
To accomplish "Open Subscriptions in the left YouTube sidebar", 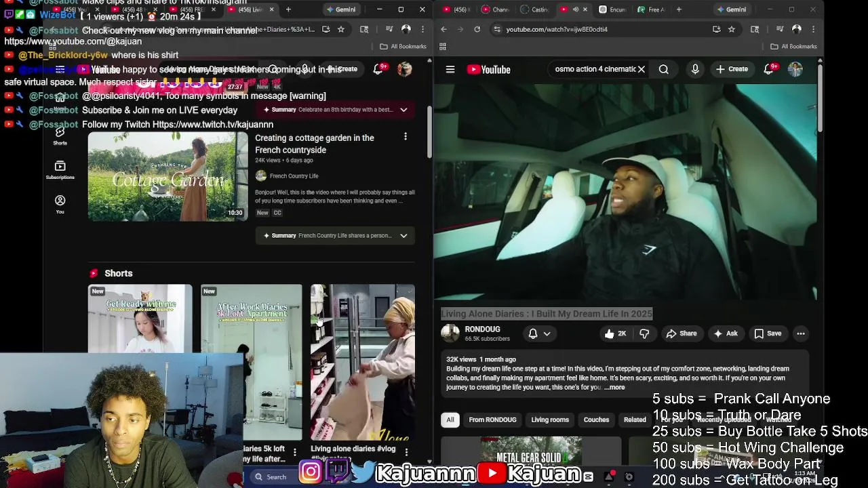I will [x=60, y=170].
